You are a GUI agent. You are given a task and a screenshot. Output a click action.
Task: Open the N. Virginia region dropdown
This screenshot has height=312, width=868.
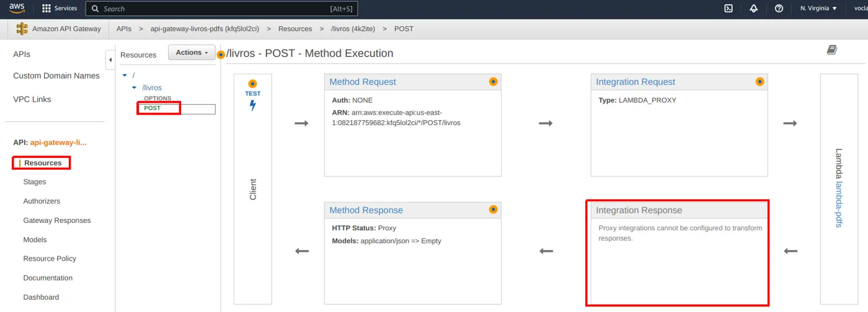pyautogui.click(x=818, y=9)
